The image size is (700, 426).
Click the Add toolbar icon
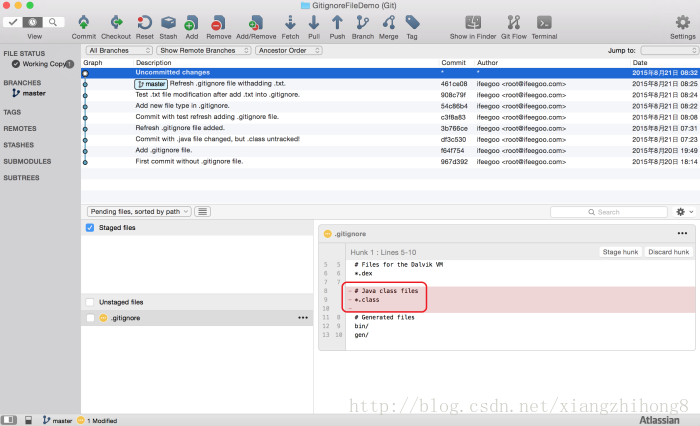click(192, 22)
